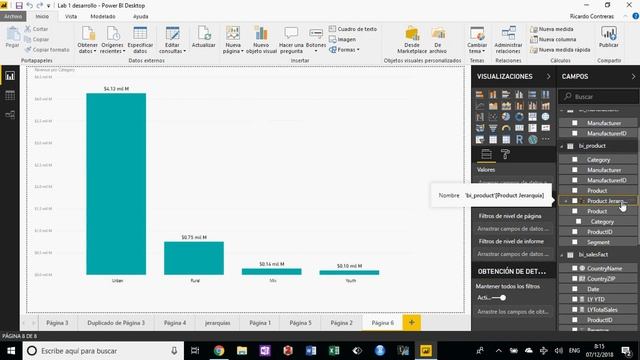640x360 pixels.
Task: Click the Windows taskbar search box
Action: (x=103, y=351)
